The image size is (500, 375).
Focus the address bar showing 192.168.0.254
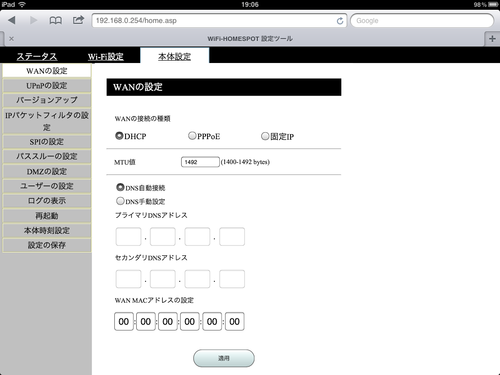coord(219,21)
